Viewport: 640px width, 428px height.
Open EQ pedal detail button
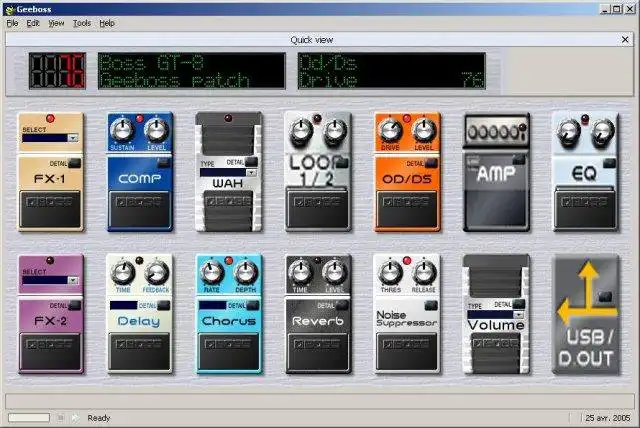(x=609, y=163)
